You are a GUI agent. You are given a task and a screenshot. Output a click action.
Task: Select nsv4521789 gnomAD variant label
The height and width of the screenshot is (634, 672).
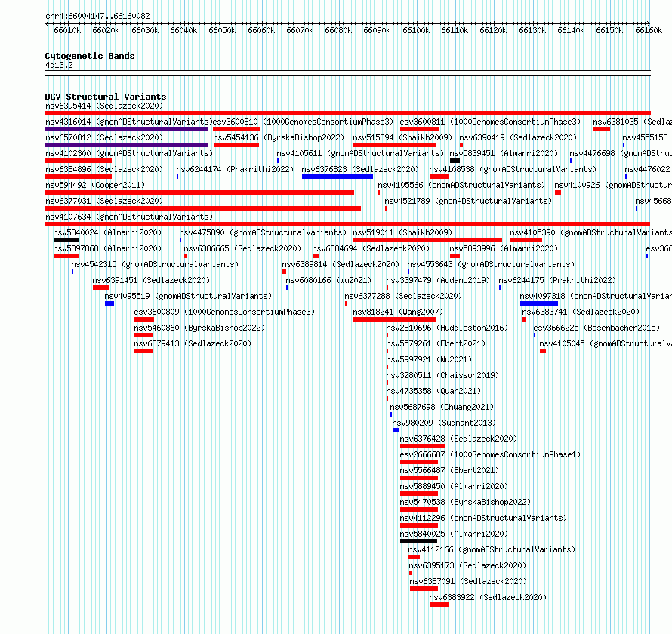468,201
